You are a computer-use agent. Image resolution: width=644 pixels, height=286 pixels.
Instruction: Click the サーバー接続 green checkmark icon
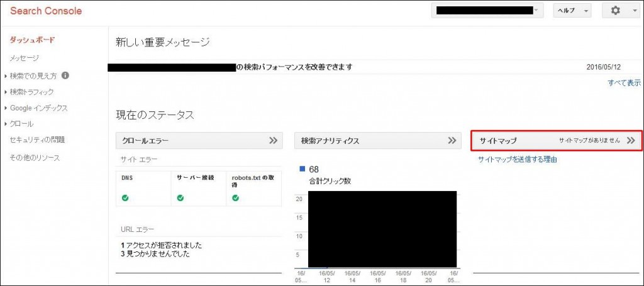[180, 197]
